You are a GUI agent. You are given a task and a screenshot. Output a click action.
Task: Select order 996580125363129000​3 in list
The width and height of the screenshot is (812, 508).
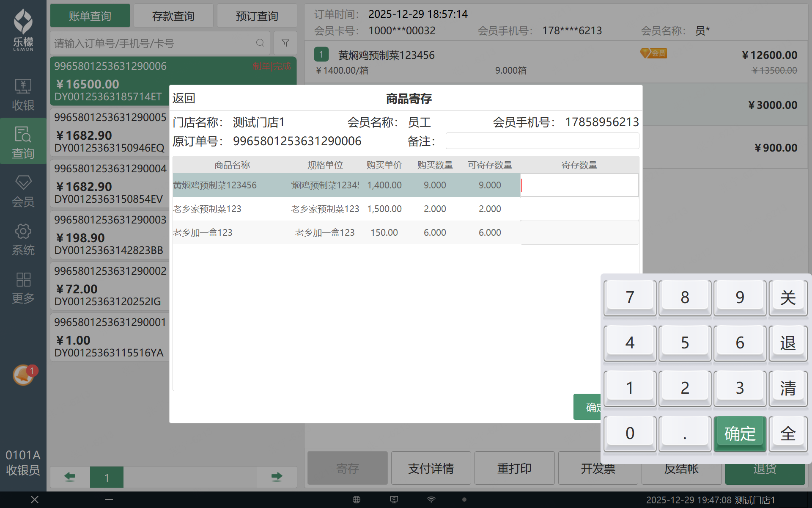[110, 234]
